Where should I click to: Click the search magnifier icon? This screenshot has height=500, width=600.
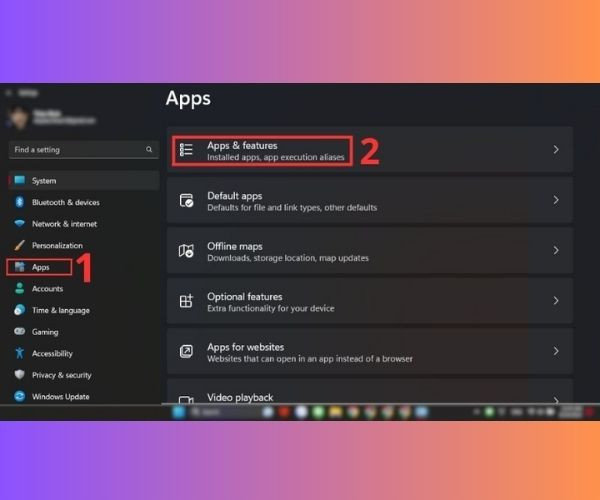pos(149,150)
